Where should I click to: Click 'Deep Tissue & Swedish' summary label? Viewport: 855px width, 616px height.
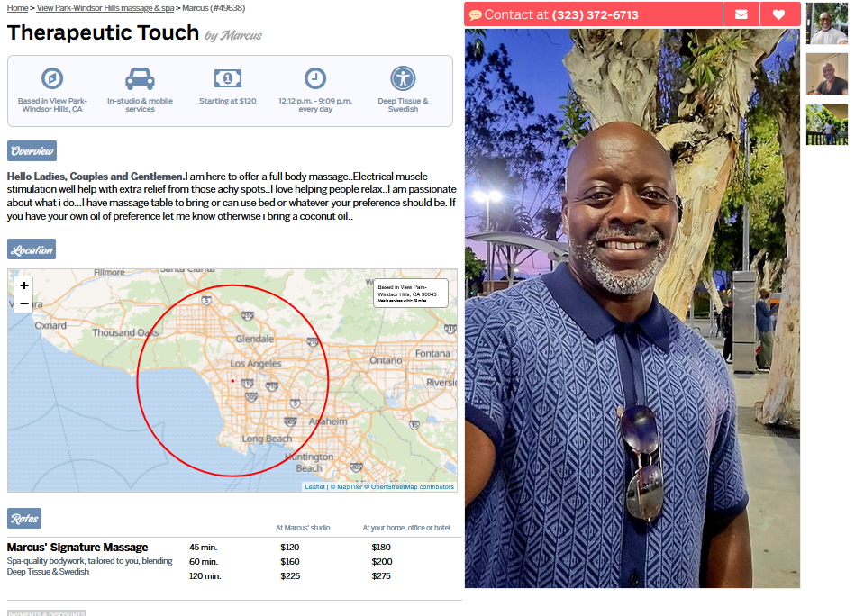click(403, 104)
